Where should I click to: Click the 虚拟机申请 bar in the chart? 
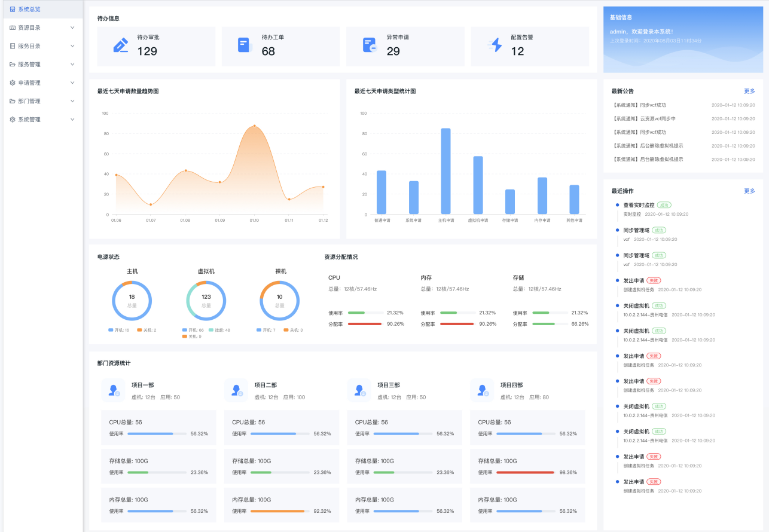point(478,185)
